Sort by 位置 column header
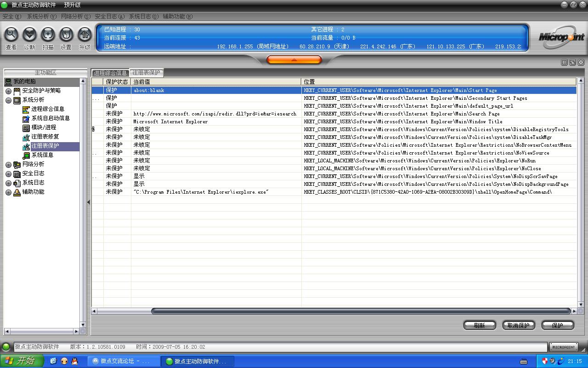 point(439,81)
